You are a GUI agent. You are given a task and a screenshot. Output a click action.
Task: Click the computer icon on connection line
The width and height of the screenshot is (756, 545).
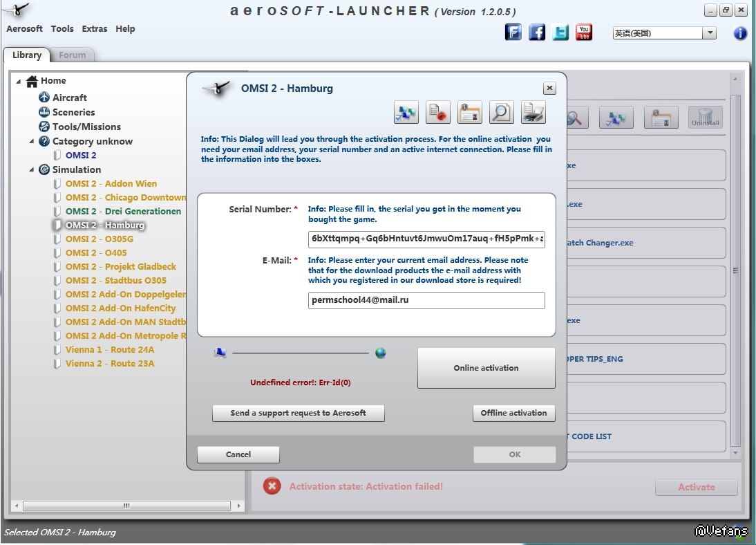click(x=220, y=353)
